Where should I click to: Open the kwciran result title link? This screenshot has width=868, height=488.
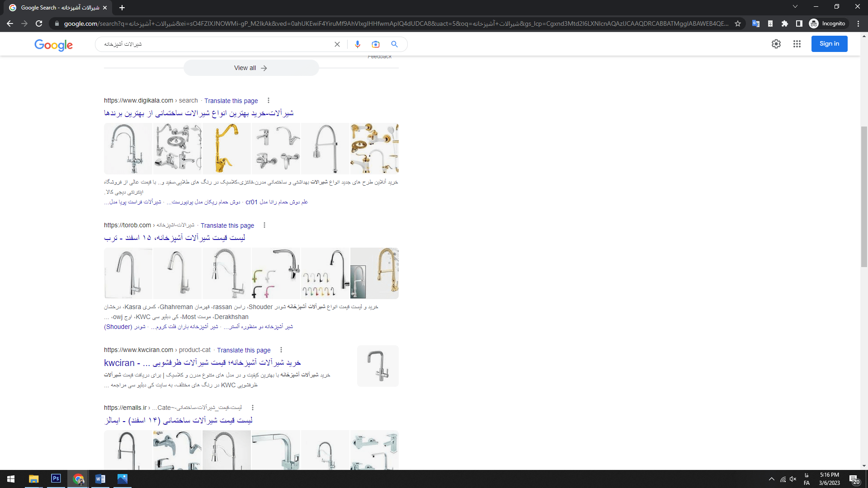coord(203,362)
